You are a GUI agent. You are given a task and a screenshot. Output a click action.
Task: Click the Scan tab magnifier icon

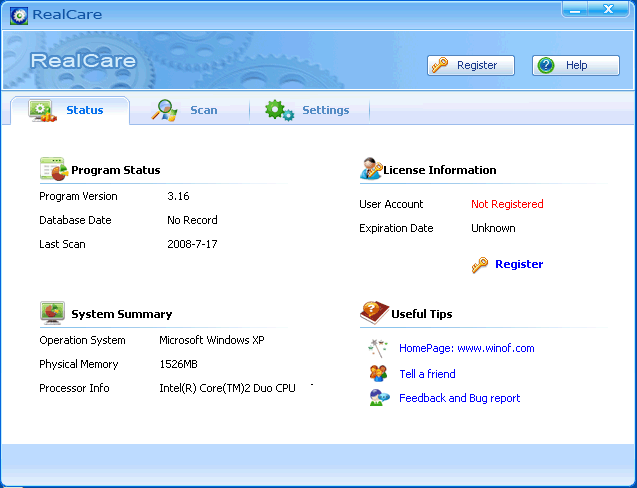pyautogui.click(x=165, y=110)
